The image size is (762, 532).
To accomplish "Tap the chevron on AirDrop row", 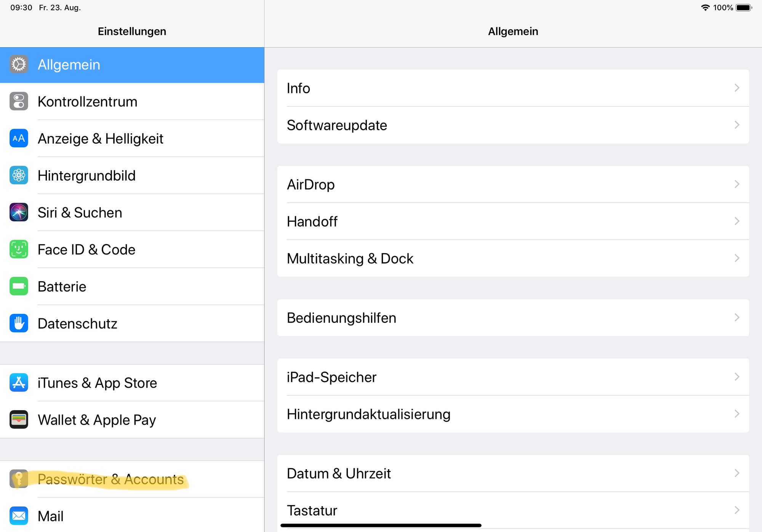I will (x=737, y=184).
